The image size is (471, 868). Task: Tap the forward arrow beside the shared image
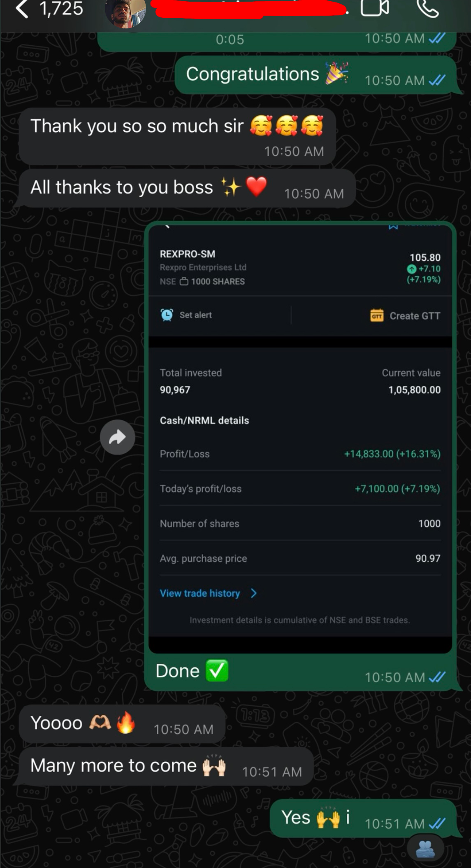pos(118,437)
